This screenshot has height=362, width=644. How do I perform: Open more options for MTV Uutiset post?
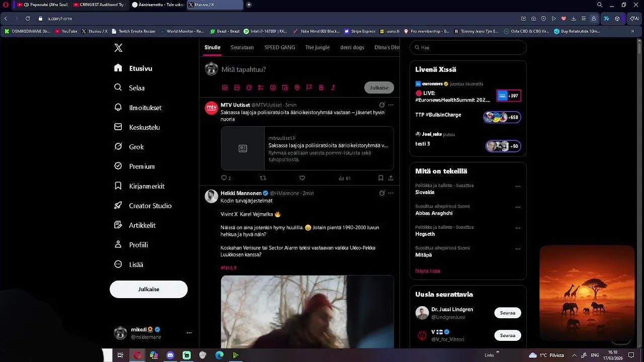391,105
